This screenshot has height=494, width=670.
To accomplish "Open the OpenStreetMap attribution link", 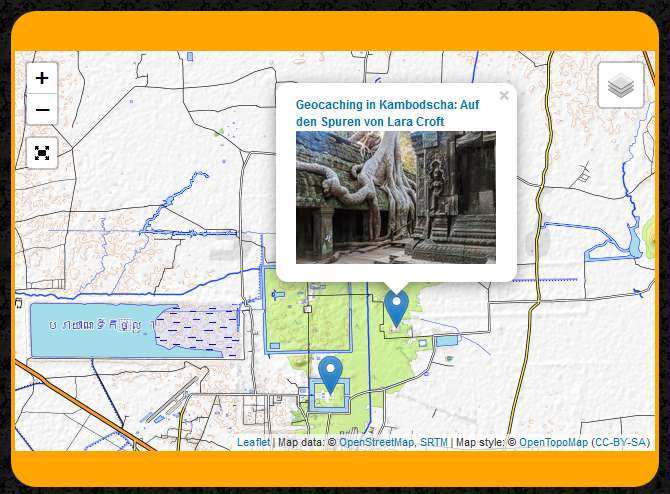I will point(376,442).
